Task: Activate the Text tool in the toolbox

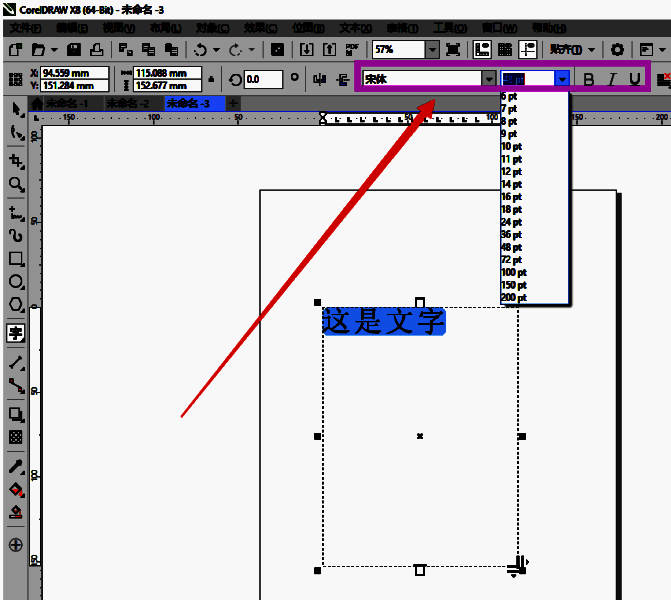Action: 16,333
